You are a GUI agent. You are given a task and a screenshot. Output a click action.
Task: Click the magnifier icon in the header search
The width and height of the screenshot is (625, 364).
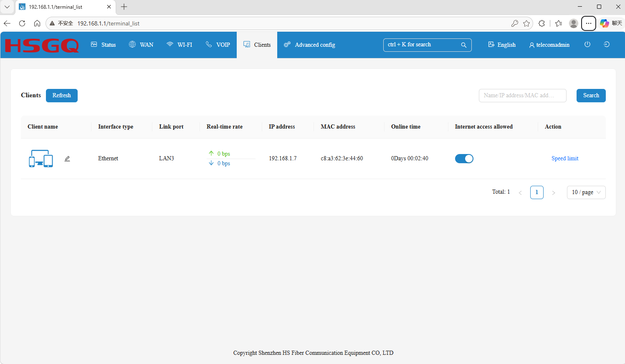pyautogui.click(x=464, y=45)
